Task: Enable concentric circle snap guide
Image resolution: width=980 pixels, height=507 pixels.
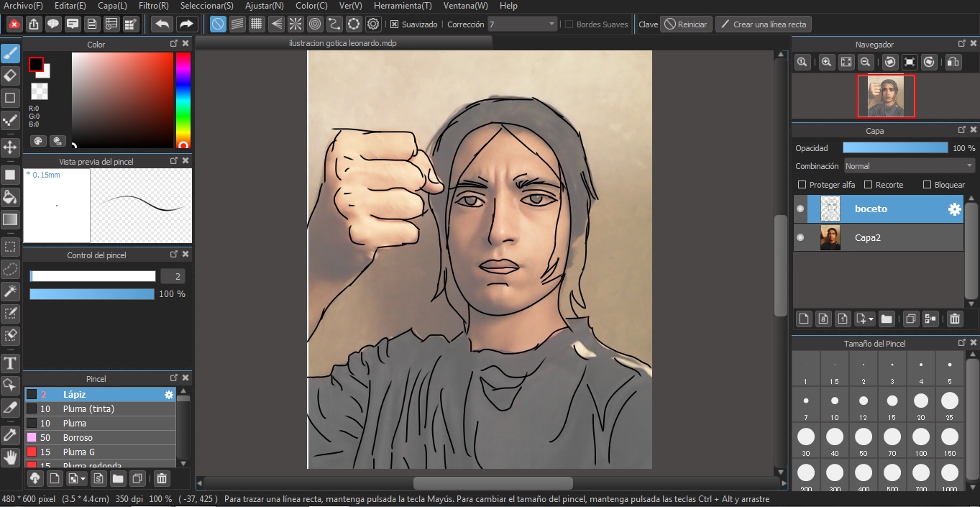Action: pyautogui.click(x=315, y=24)
